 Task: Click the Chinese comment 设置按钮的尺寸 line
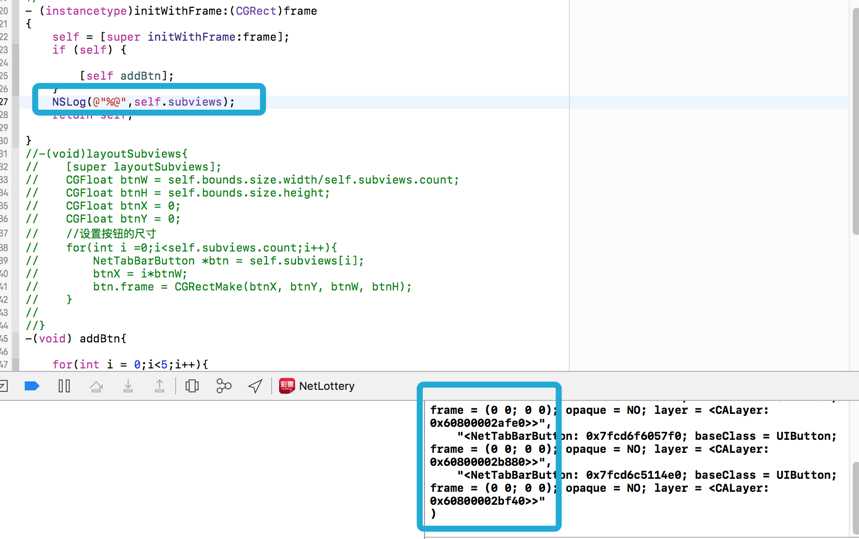(x=91, y=234)
